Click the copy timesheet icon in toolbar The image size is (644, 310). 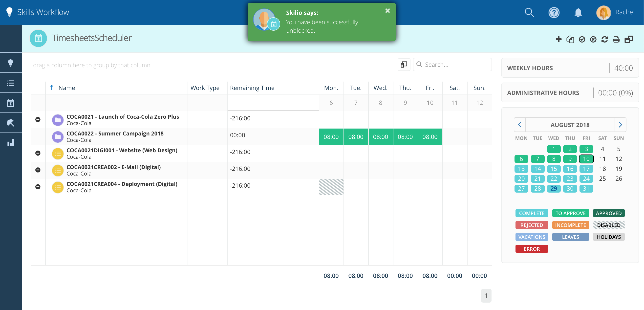click(570, 39)
